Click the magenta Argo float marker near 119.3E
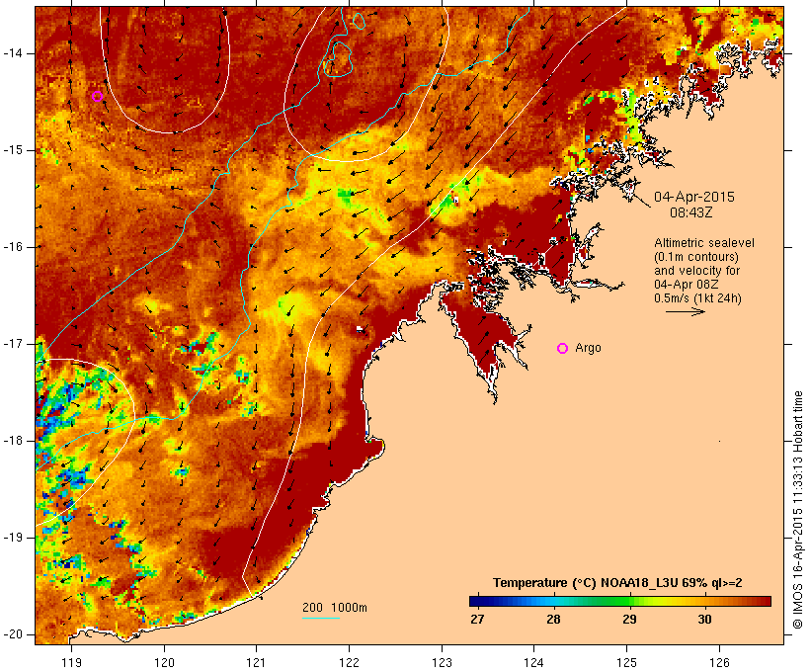Image resolution: width=810 pixels, height=672 pixels. coord(97,96)
